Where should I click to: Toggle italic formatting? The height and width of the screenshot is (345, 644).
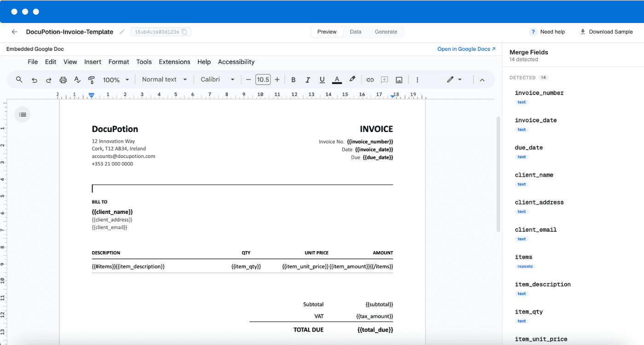click(x=308, y=80)
